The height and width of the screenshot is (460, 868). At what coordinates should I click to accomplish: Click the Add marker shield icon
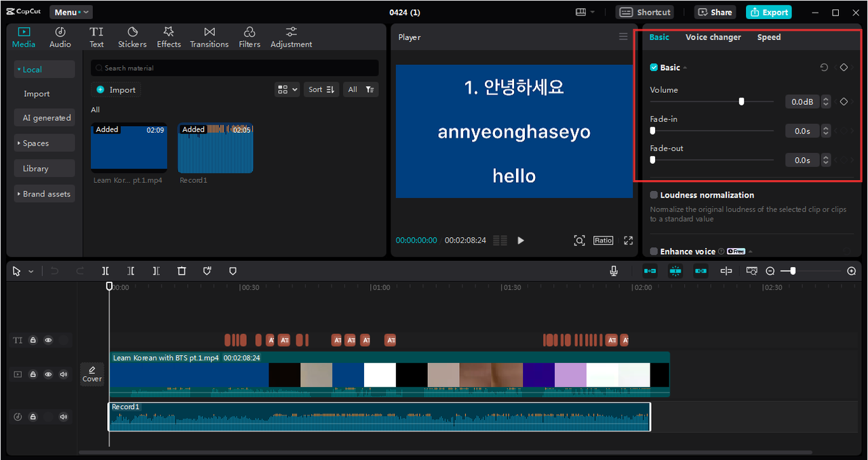coord(233,271)
